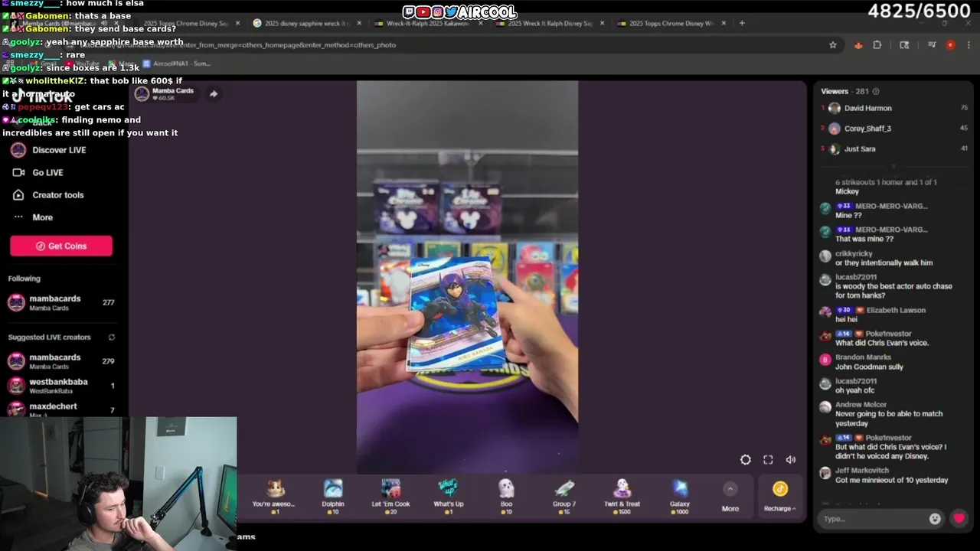980x551 pixels.
Task: Open maxdechert suggested live
Action: point(61,409)
